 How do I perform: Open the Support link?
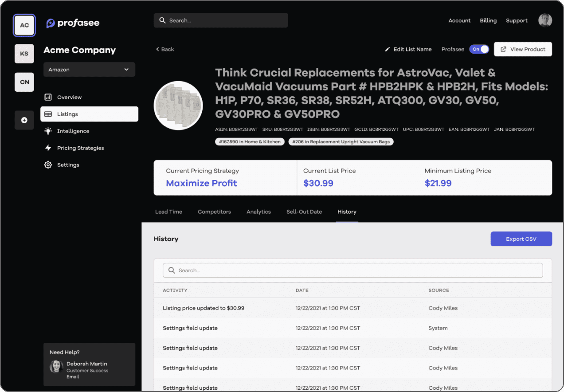click(x=517, y=20)
